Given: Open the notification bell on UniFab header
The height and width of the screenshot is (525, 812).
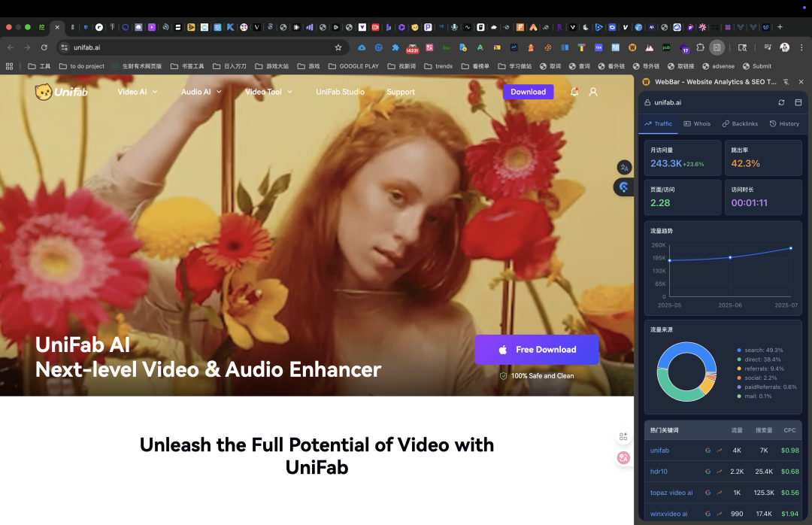Looking at the screenshot, I should [x=574, y=92].
